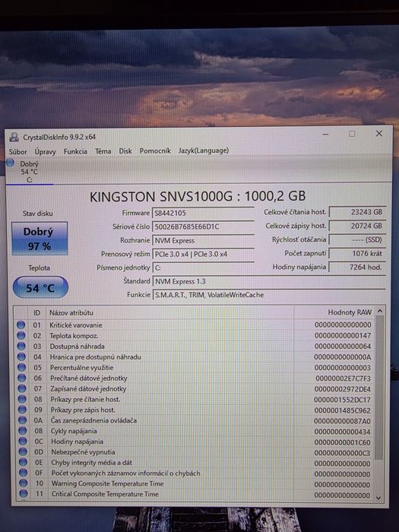The image size is (399, 532).
Task: Click the attribute list scroll down arrow
Action: point(378,497)
